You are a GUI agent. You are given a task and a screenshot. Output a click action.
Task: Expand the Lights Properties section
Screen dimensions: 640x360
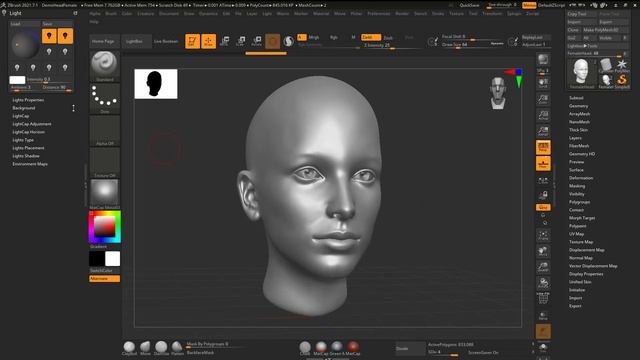(x=28, y=100)
